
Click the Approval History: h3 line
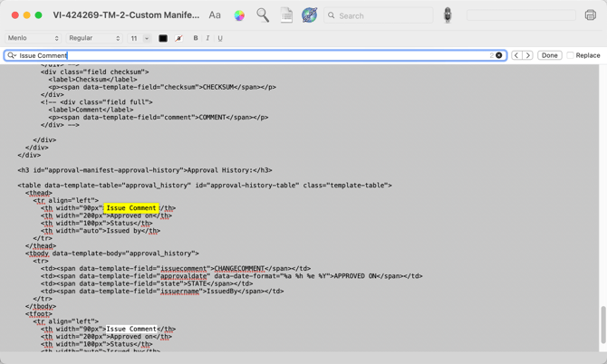145,170
